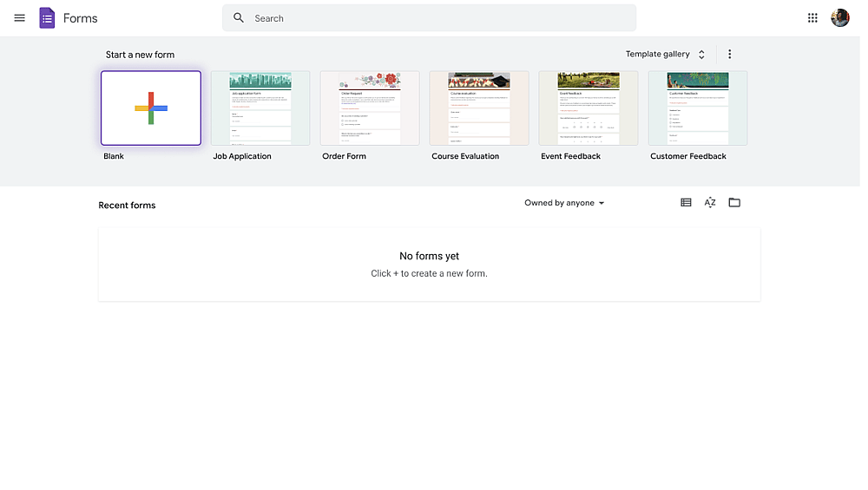Open the Event Feedback template

coord(589,108)
